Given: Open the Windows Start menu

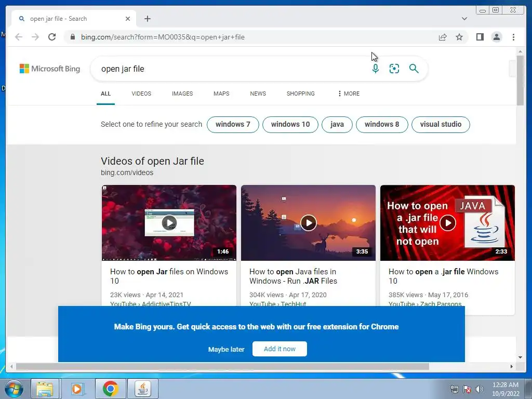Looking at the screenshot, I should point(14,389).
